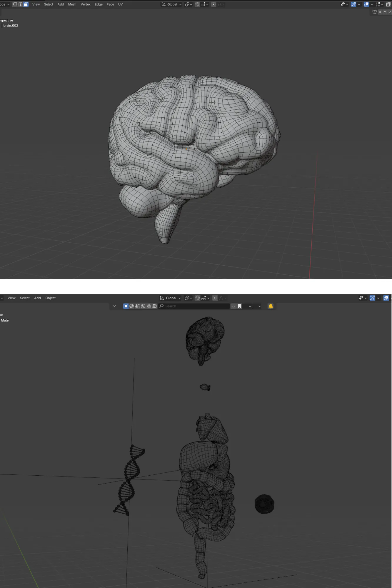Open the Select menu in the bottom viewport
This screenshot has width=392, height=588.
coord(25,298)
